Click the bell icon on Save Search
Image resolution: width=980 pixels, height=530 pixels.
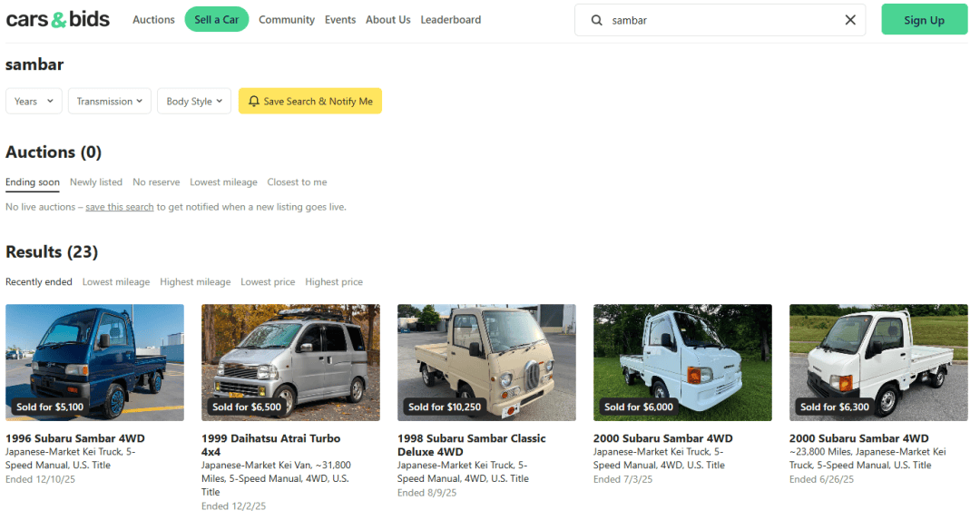pos(254,102)
